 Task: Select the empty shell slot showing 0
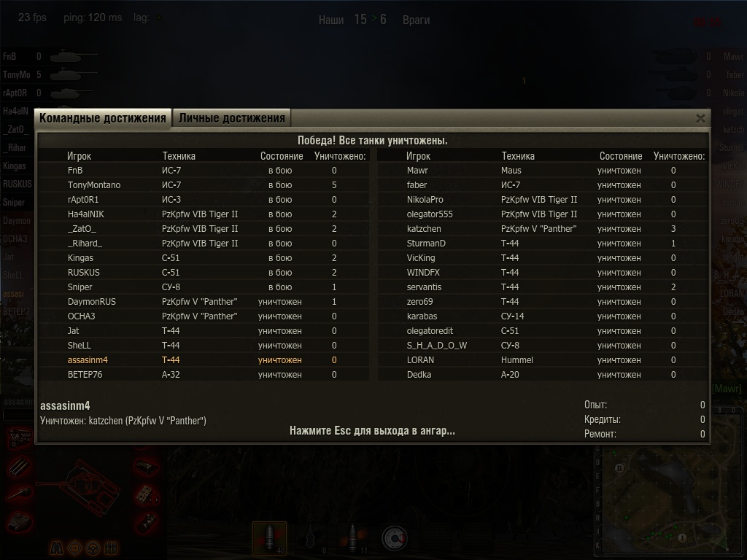[x=311, y=539]
